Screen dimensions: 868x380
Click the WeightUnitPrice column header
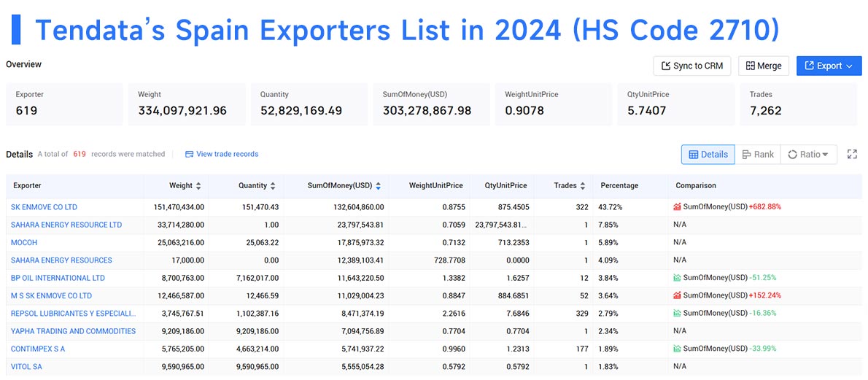[428, 186]
